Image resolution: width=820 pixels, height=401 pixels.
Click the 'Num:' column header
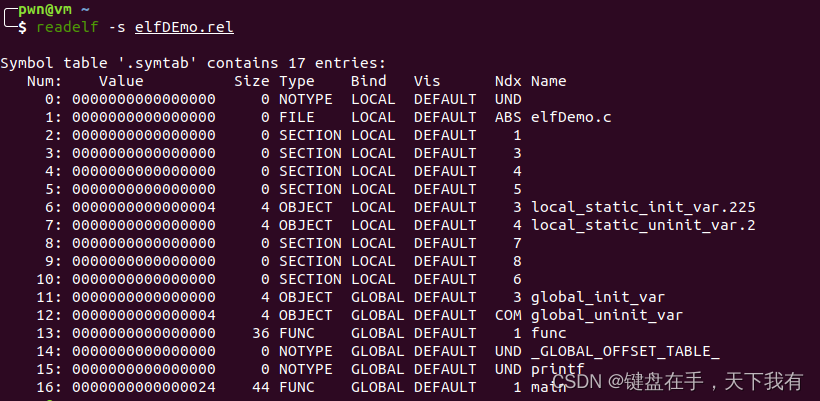click(x=44, y=81)
